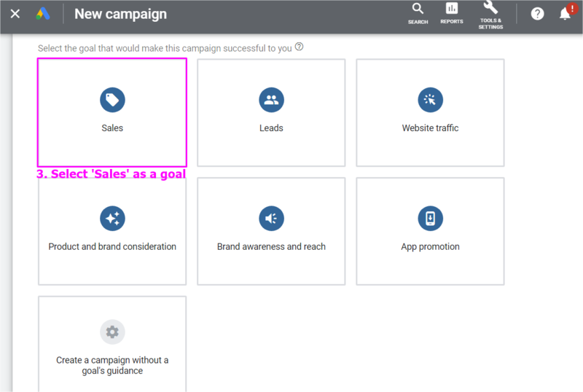This screenshot has width=583, height=392.
Task: Choose Create a campaign without a goal's guidance text
Action: tap(112, 365)
